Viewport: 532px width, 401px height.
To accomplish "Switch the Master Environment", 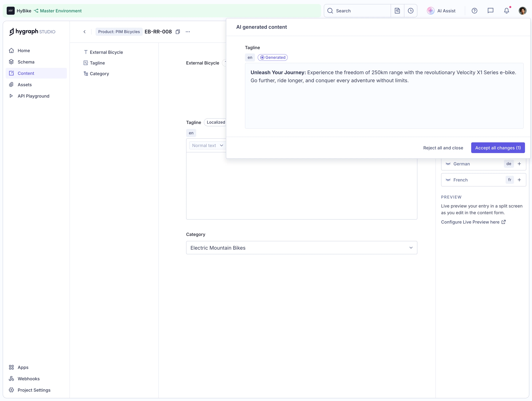I will tap(58, 11).
